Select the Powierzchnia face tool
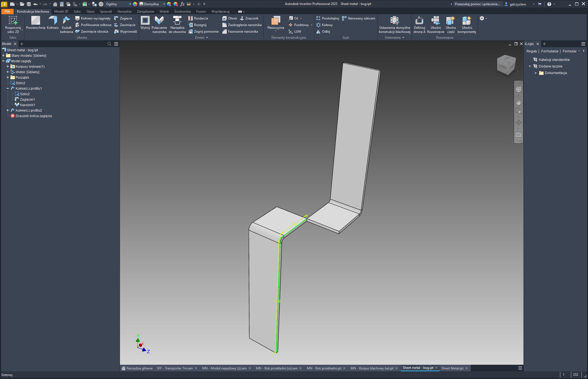The height and width of the screenshot is (379, 588). click(x=36, y=23)
